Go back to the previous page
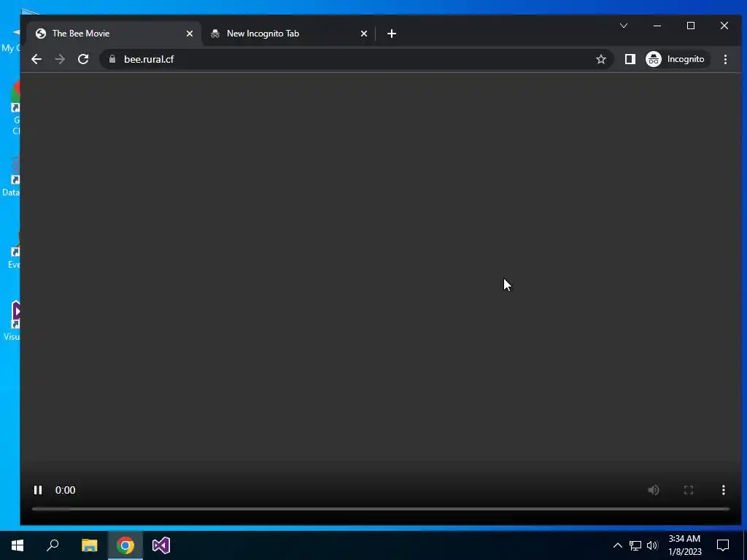Screen dimensions: 747x560 point(36,59)
